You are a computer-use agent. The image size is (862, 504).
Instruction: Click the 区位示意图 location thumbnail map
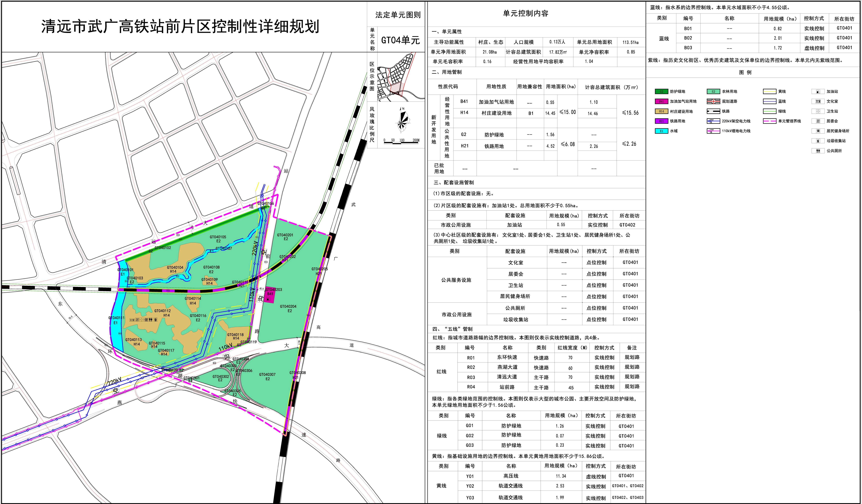coord(401,77)
